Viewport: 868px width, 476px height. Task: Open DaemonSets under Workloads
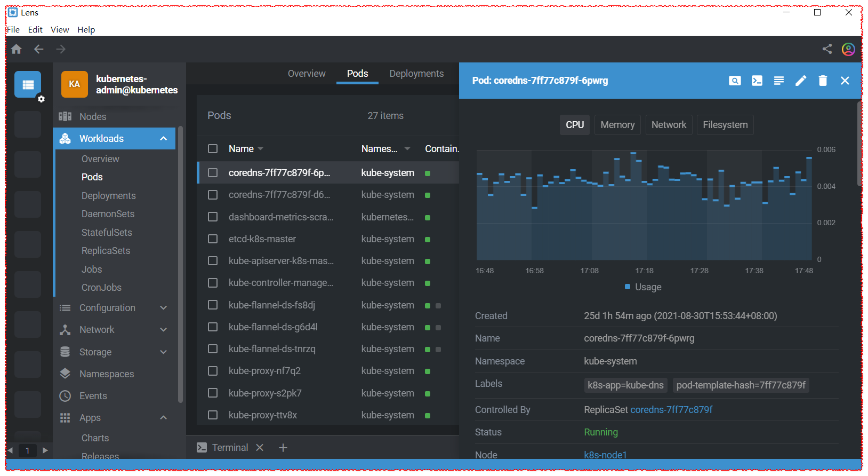coord(108,214)
